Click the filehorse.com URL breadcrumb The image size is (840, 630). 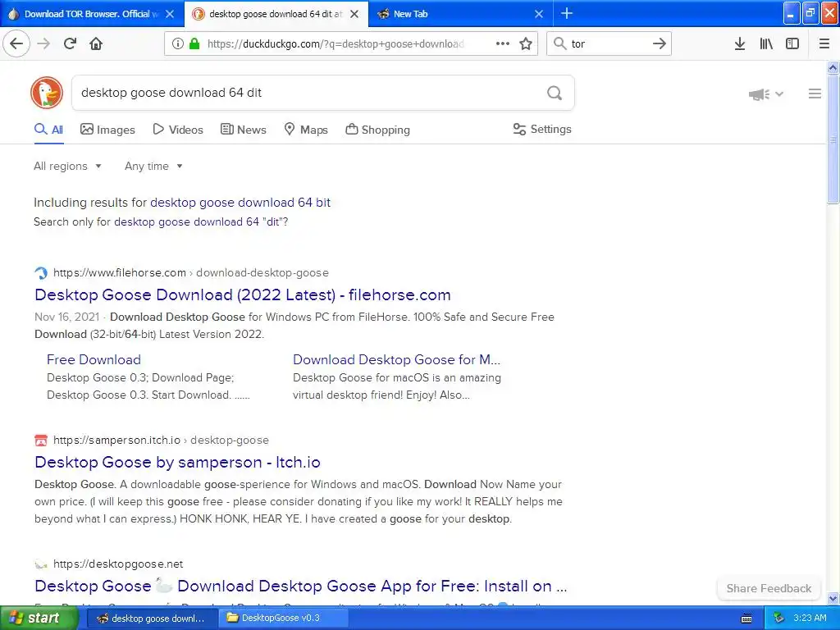(190, 272)
